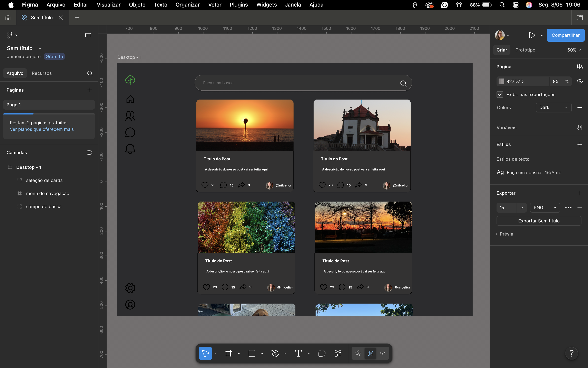Collapse all layers in Camadas

coord(90,153)
